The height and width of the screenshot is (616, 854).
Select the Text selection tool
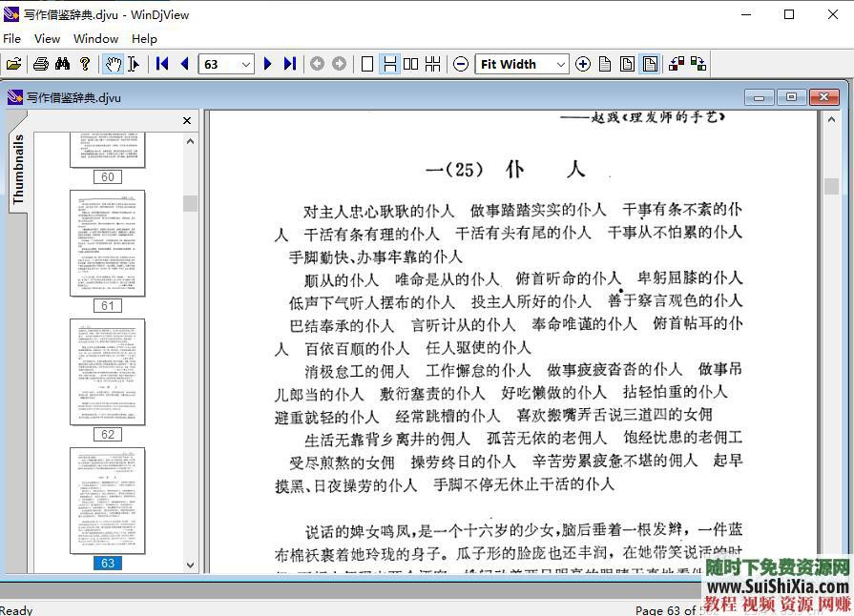134,64
